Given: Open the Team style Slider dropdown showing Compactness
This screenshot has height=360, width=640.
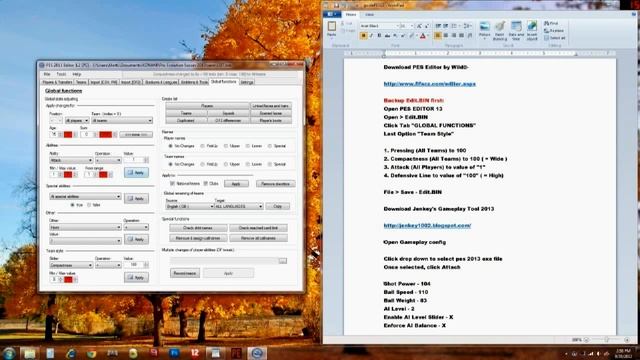Looking at the screenshot, I should tap(71, 265).
